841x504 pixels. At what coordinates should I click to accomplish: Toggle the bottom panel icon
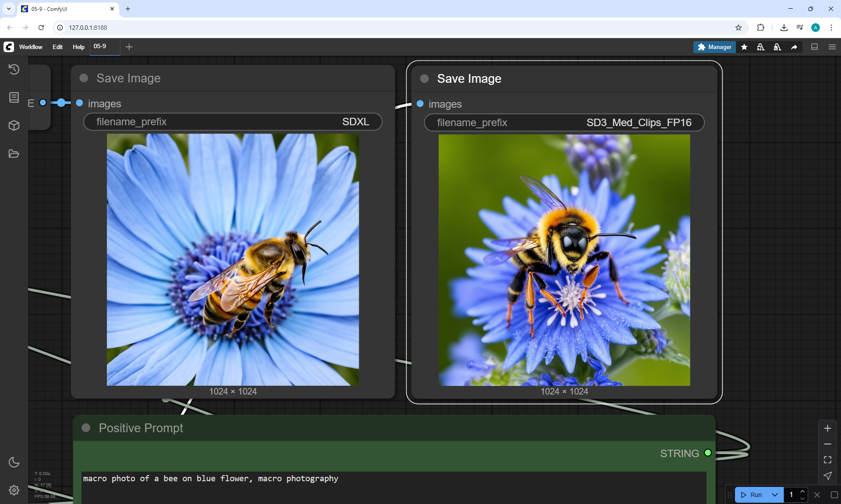(814, 47)
